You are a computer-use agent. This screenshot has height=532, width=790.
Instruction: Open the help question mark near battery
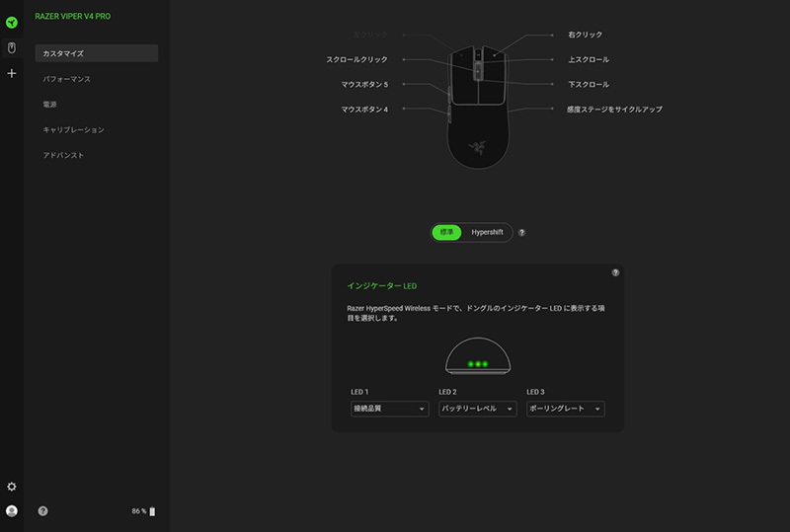click(x=42, y=511)
